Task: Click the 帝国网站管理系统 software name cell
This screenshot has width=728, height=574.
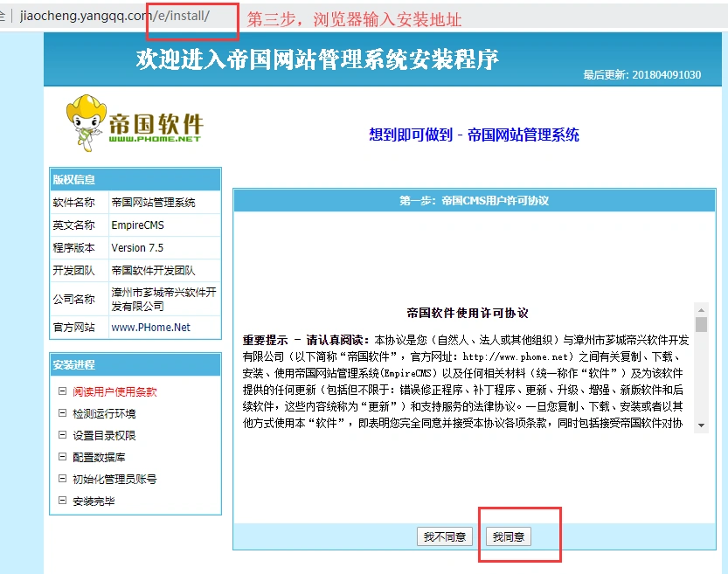Action: click(x=164, y=203)
